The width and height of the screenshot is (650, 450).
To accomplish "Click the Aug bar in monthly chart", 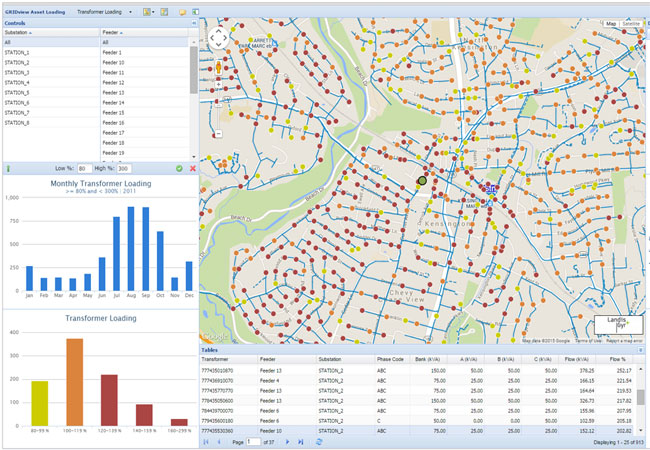I will tap(131, 249).
